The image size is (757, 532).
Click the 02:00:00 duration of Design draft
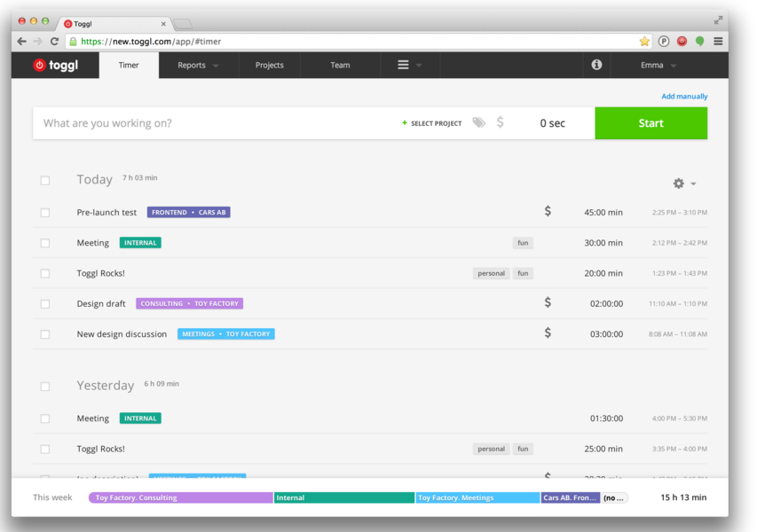(x=606, y=303)
